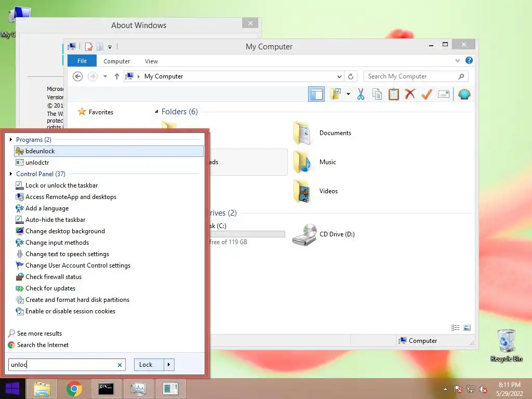Image resolution: width=532 pixels, height=399 pixels.
Task: Click the Paste clipboard icon
Action: coord(394,94)
